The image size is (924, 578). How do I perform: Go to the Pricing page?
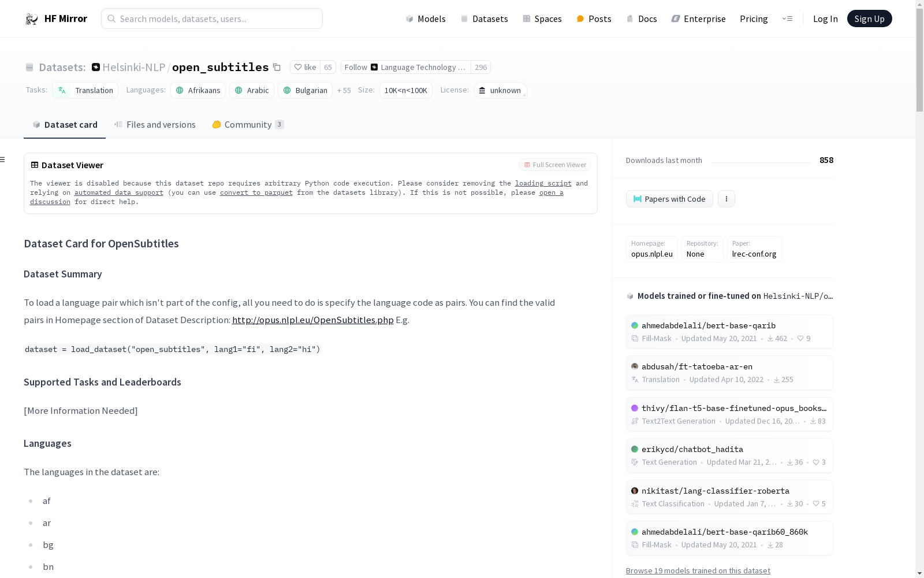click(x=754, y=18)
